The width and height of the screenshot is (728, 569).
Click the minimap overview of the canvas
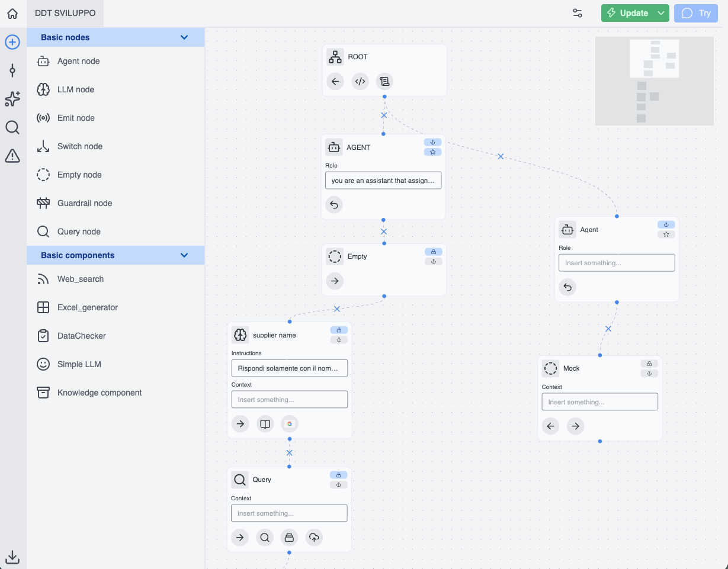[x=655, y=81]
